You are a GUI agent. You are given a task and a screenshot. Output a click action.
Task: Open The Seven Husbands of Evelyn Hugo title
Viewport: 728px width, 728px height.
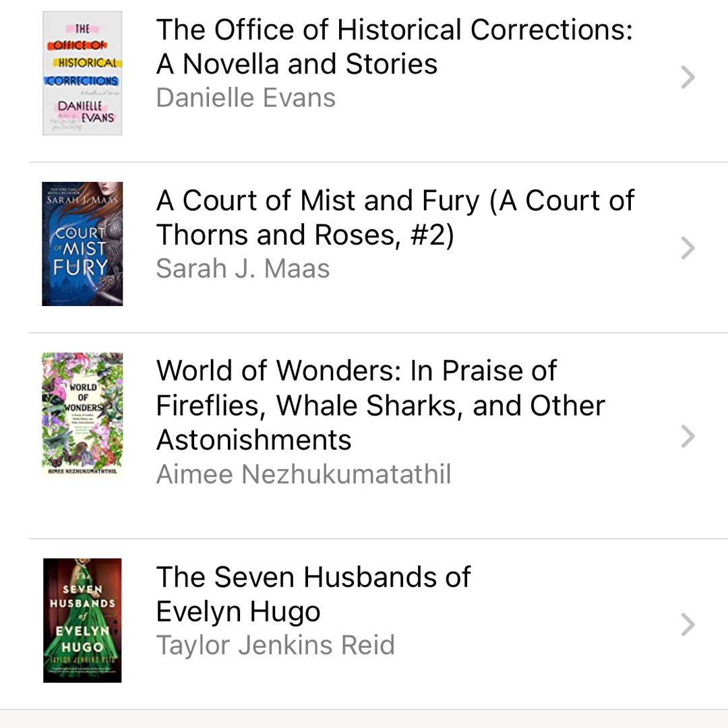point(313,577)
